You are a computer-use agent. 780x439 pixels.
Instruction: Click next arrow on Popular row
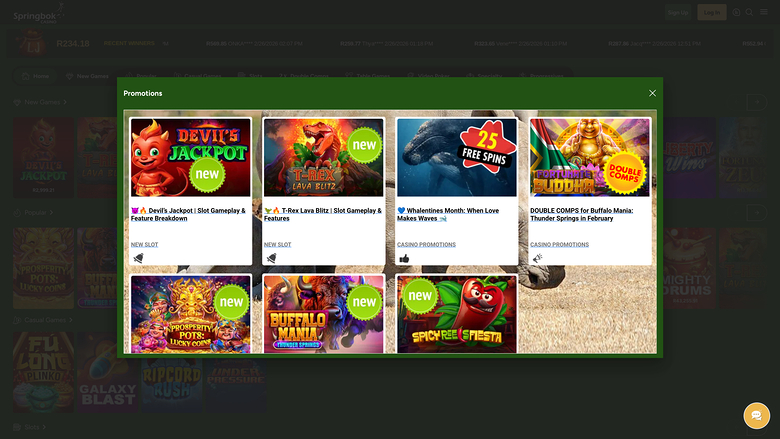click(x=757, y=213)
